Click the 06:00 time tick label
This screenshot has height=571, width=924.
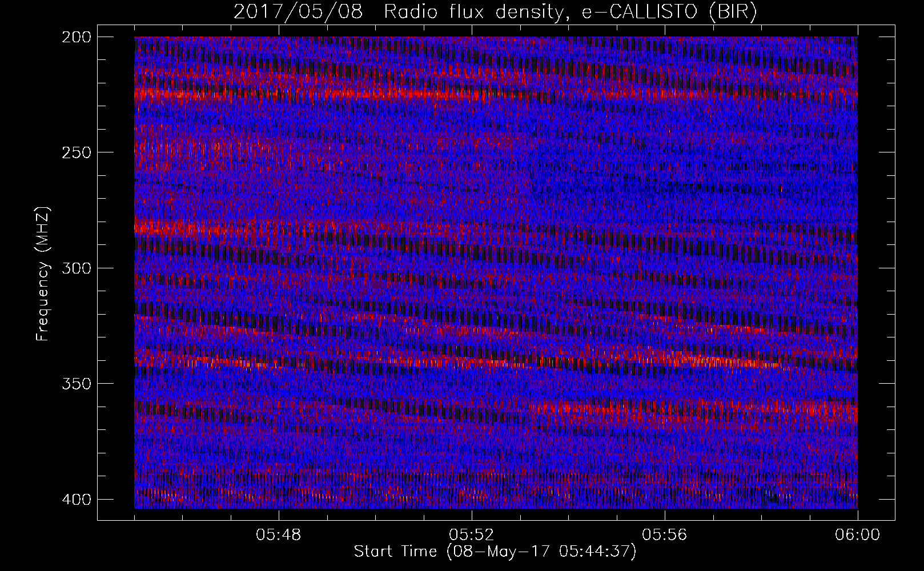pos(857,535)
